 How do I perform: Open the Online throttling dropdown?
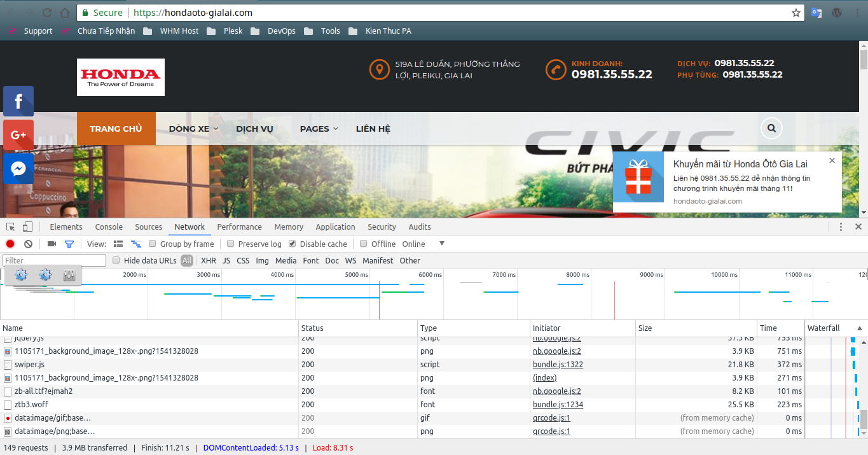[x=424, y=244]
